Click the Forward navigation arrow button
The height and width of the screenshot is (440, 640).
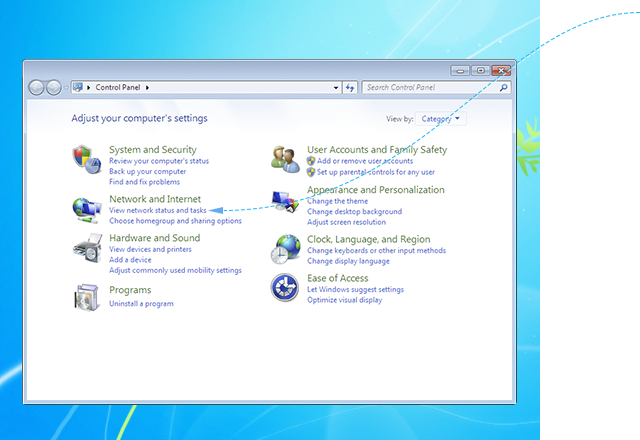pos(53,87)
